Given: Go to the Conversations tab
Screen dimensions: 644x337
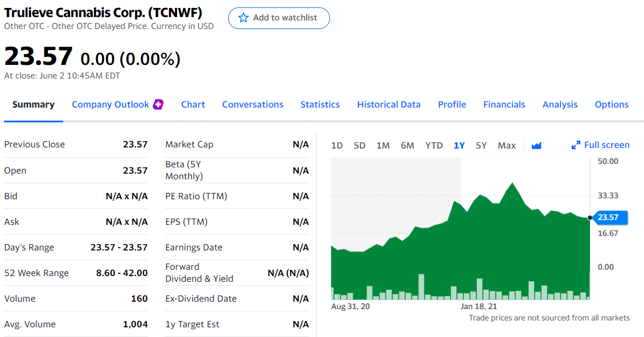Looking at the screenshot, I should [x=253, y=104].
